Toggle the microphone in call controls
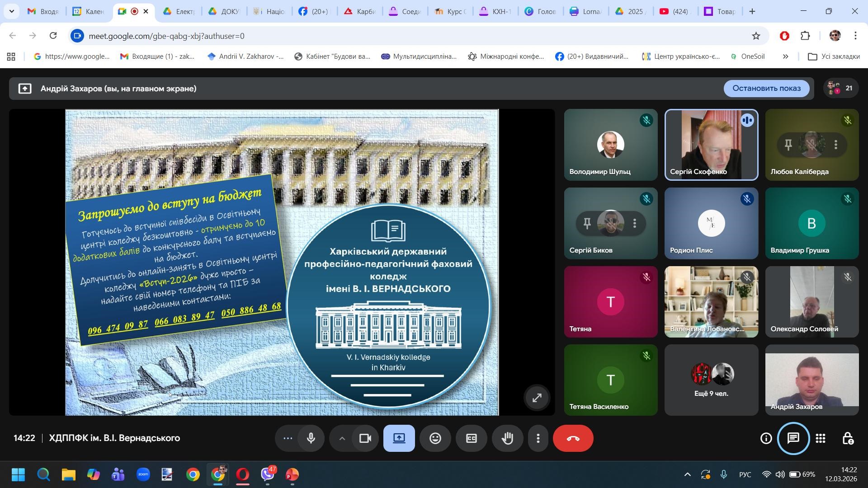Viewport: 868px width, 488px height. 311,438
